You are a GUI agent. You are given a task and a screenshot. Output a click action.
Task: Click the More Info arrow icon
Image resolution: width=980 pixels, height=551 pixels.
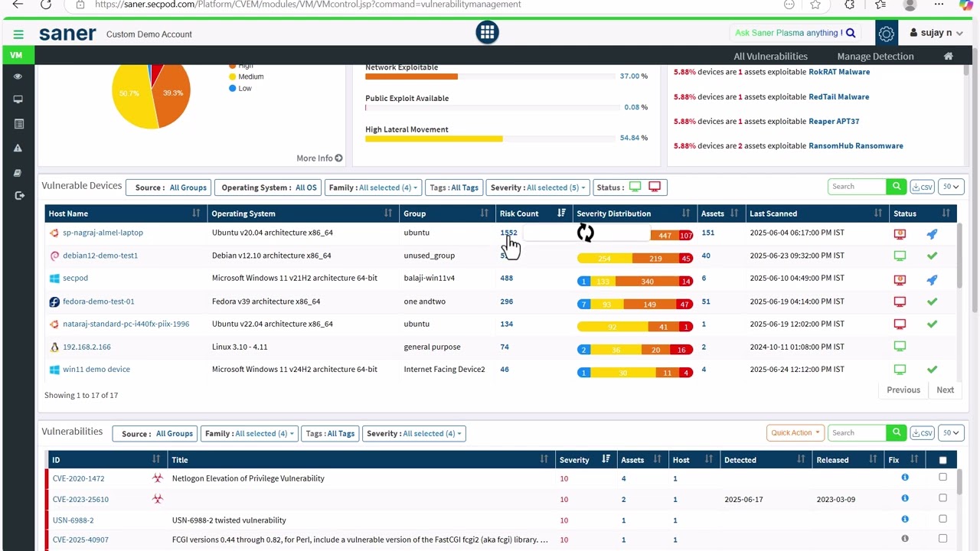point(338,158)
